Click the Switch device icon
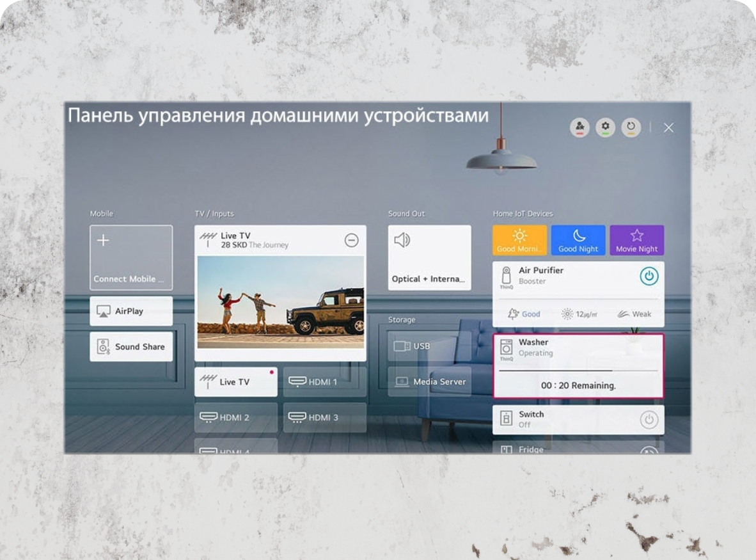Viewport: 756px width, 560px height. click(507, 418)
